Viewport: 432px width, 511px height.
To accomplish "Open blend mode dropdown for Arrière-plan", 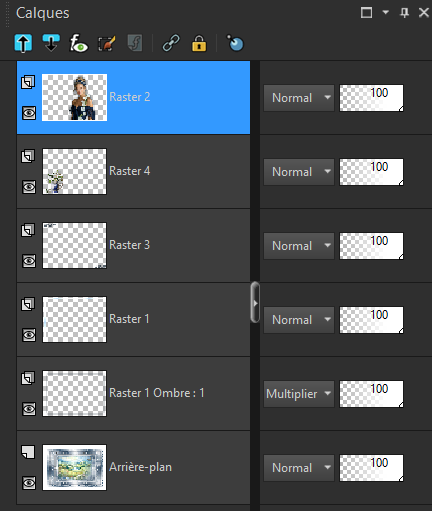I will pyautogui.click(x=299, y=468).
